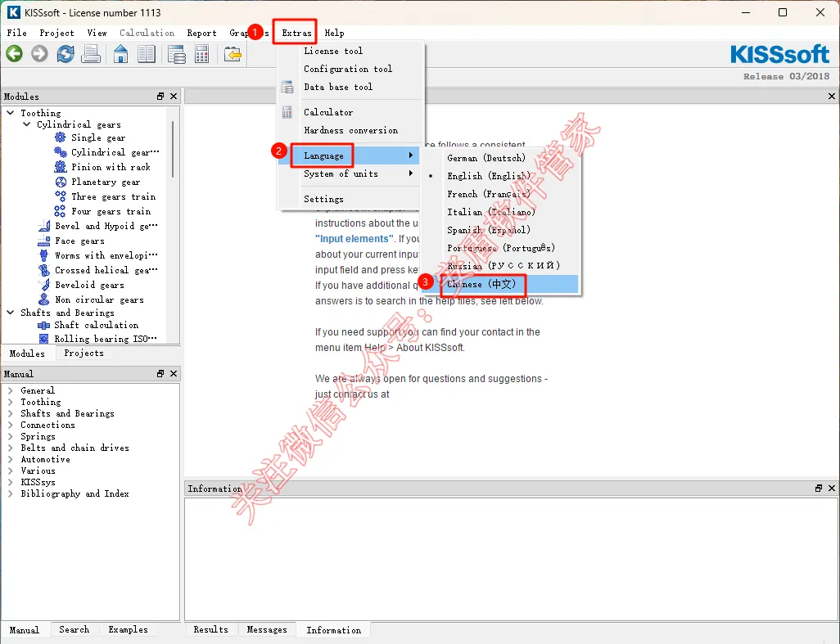Click the "Input elements" link

[355, 239]
